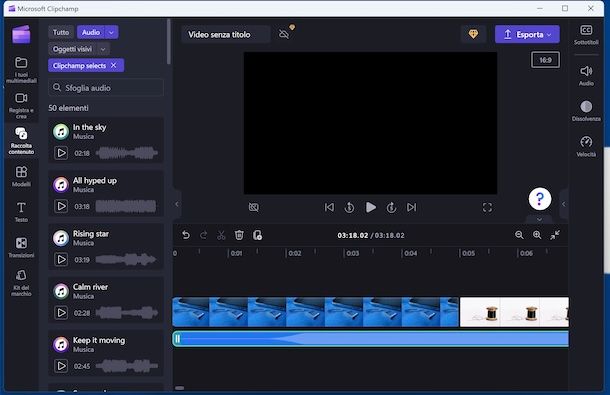The height and width of the screenshot is (395, 610).
Task: Preview Calm river track
Action: (61, 312)
